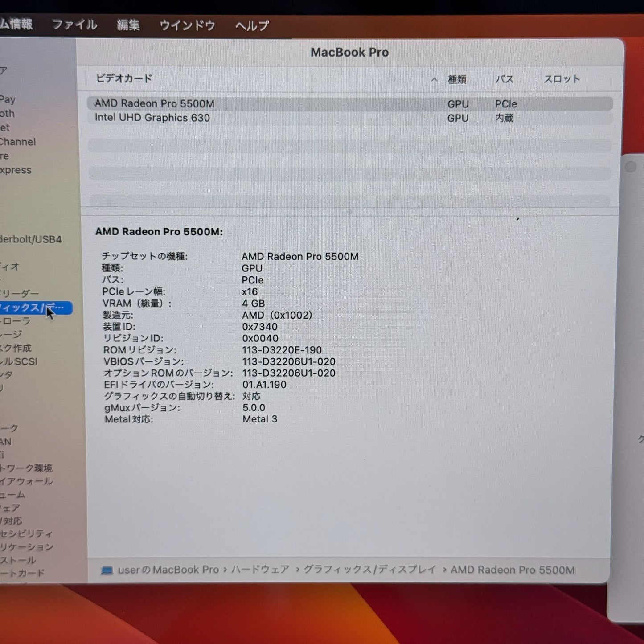This screenshot has height=644, width=644.
Task: Click ROM revision 113-D3220E-190
Action: pyautogui.click(x=282, y=350)
